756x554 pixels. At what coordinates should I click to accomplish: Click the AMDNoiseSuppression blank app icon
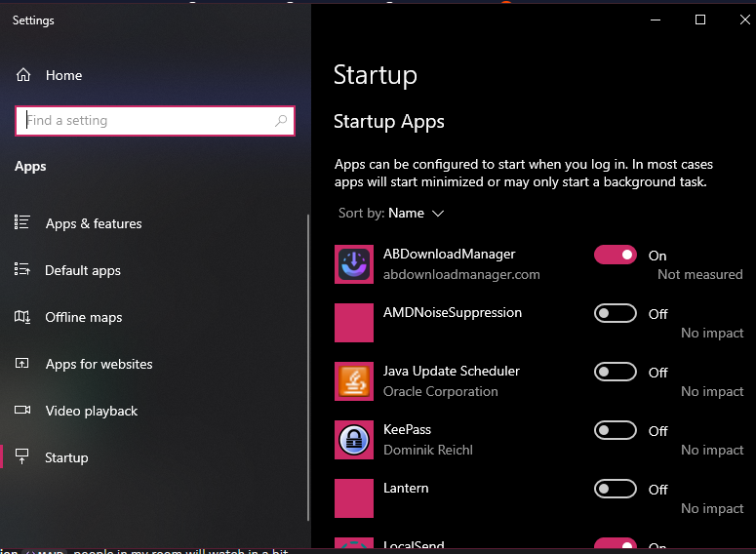tap(354, 323)
